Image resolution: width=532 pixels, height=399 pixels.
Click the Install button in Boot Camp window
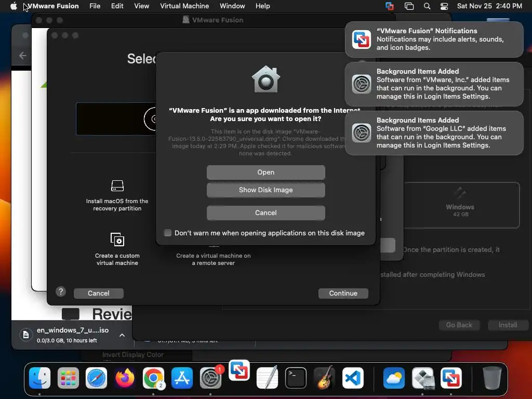click(508, 325)
